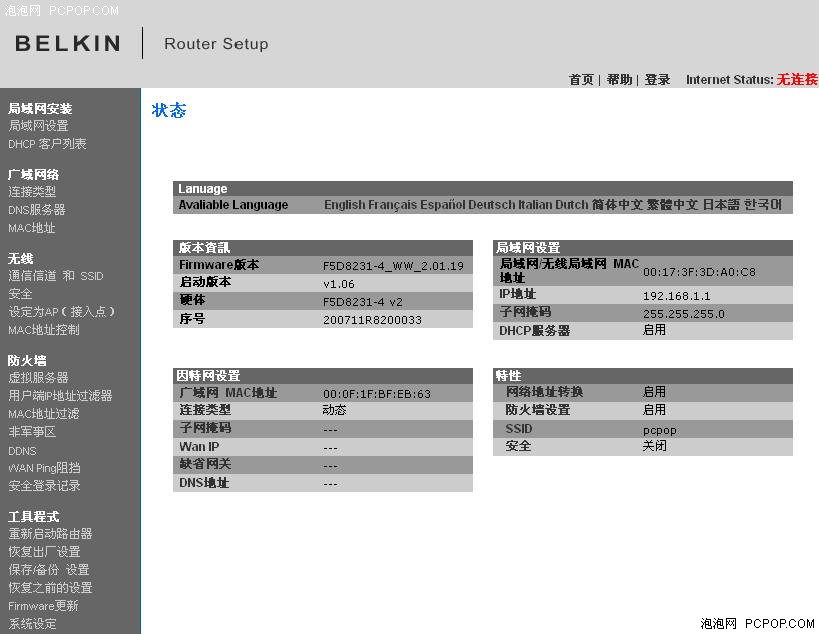819x634 pixels.
Task: Open 系统设定 page
Action: click(32, 624)
